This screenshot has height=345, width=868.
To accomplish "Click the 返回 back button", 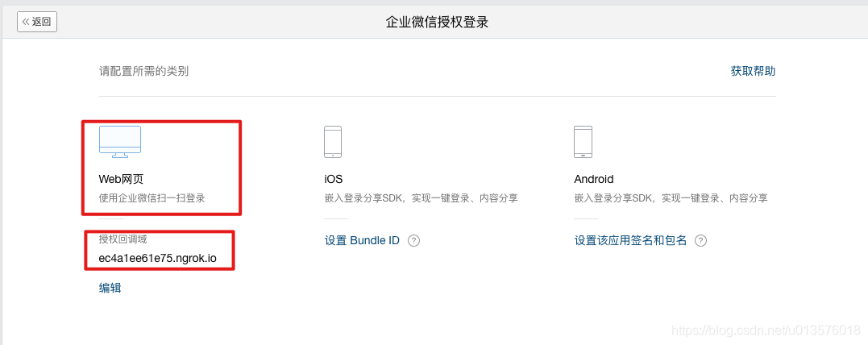I will pyautogui.click(x=37, y=22).
